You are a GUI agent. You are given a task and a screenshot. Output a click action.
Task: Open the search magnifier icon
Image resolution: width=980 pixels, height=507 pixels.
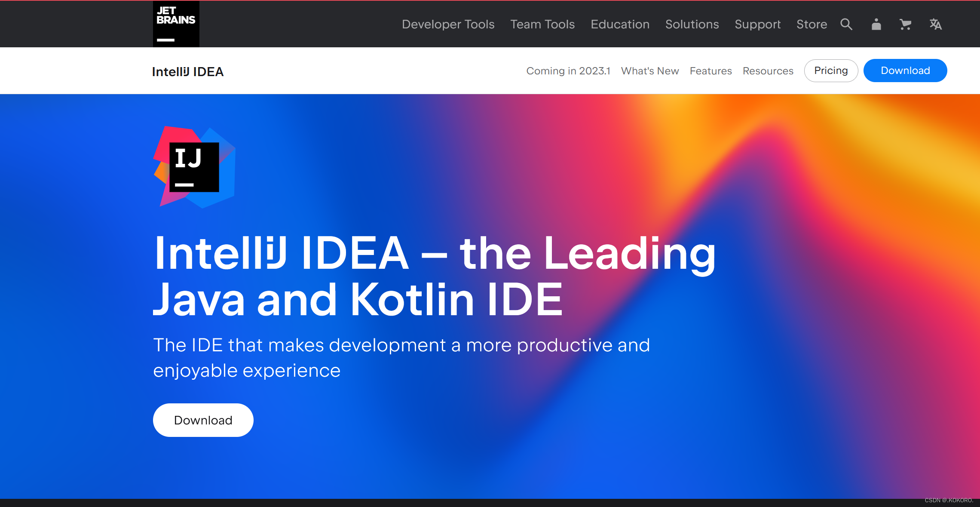(x=846, y=24)
